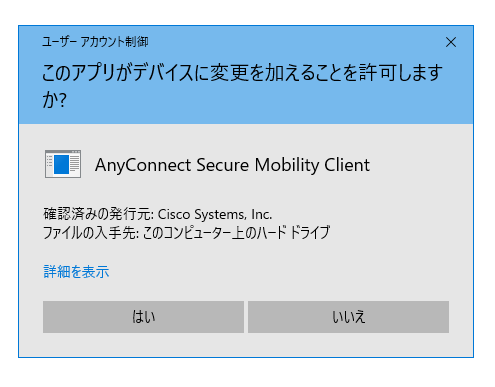Click the ファイルの入手先 label
This screenshot has width=495, height=387.
click(91, 232)
